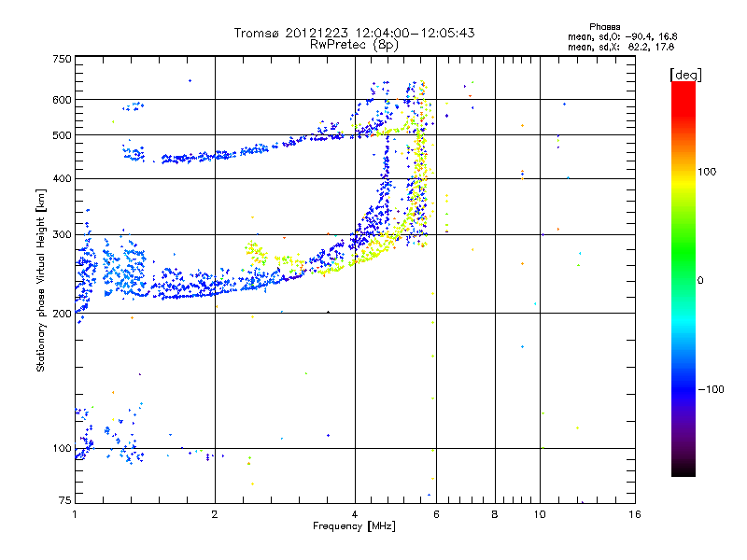Click the x-axis tick label '6'
The width and height of the screenshot is (747, 560).
pyautogui.click(x=436, y=514)
